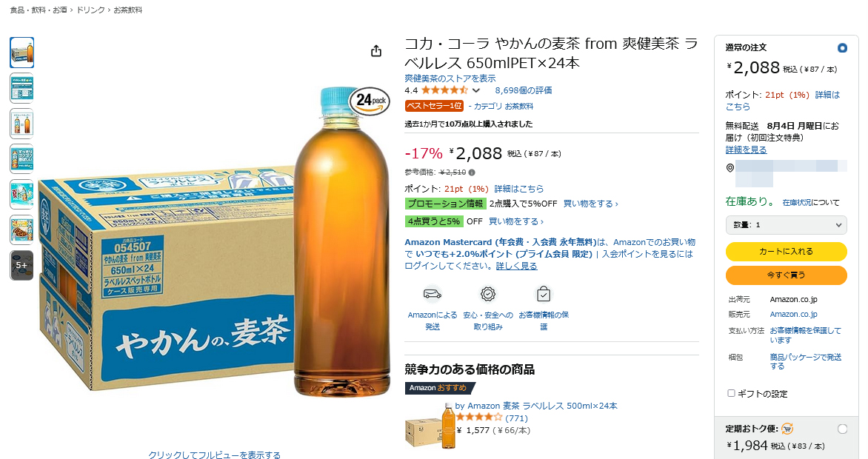Select the 通常の注文 radio button
The image size is (868, 459).
[842, 48]
